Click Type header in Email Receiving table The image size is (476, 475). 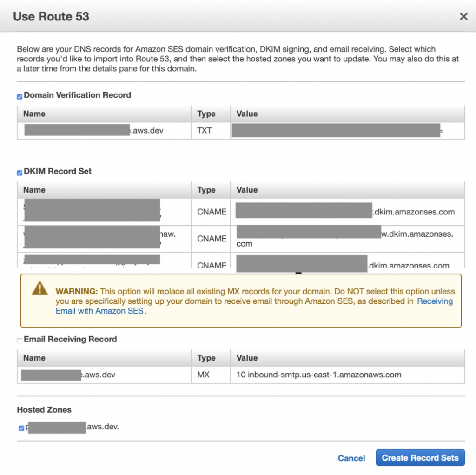coord(206,358)
